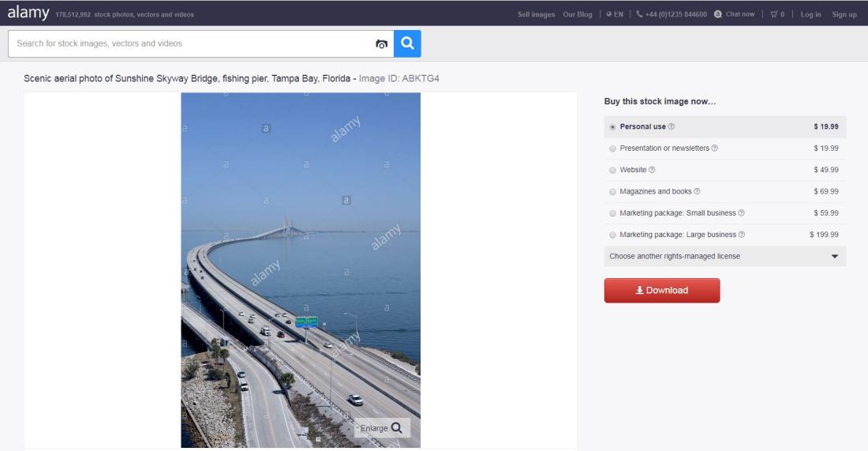The height and width of the screenshot is (451, 868).
Task: Click help icon beside Presentation or newsletters
Action: pyautogui.click(x=715, y=148)
